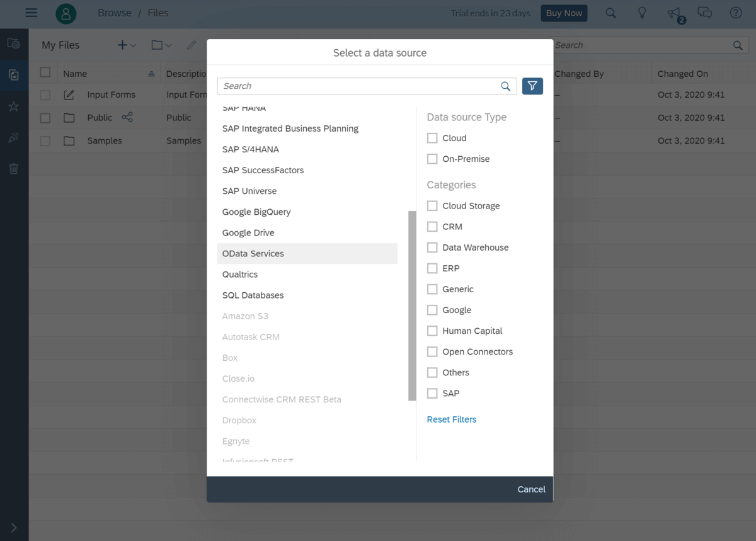Select SQL Databases data source
Screen dimensions: 756x541
tap(307, 295)
